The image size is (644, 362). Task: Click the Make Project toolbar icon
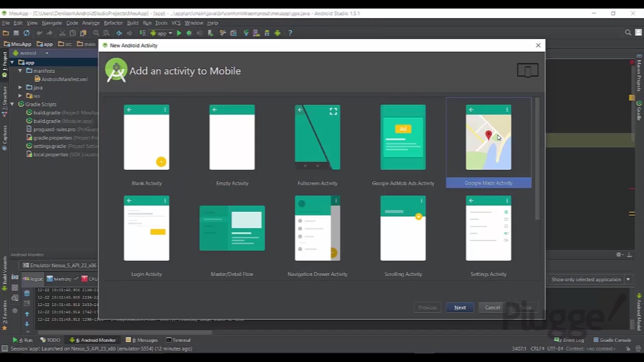click(142, 33)
